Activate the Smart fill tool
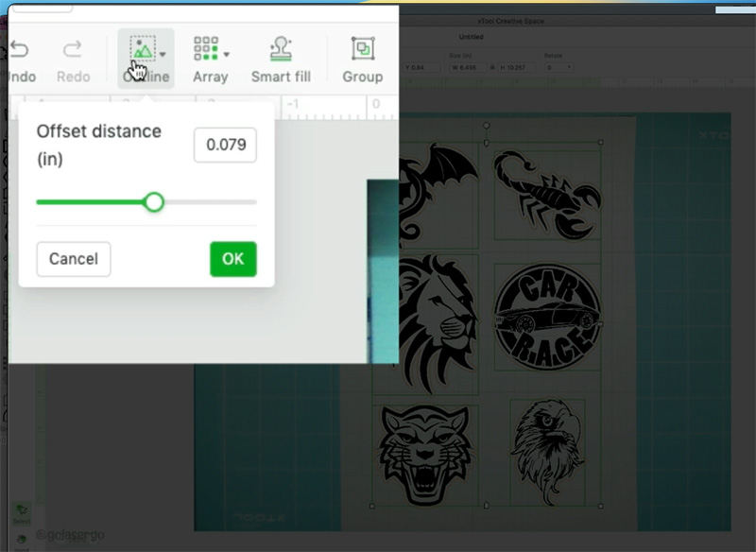This screenshot has width=756, height=552. (x=281, y=49)
